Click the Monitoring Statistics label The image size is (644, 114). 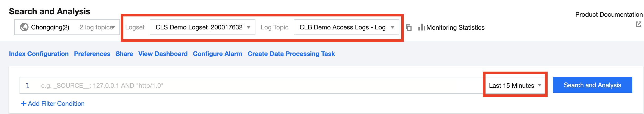pos(455,28)
